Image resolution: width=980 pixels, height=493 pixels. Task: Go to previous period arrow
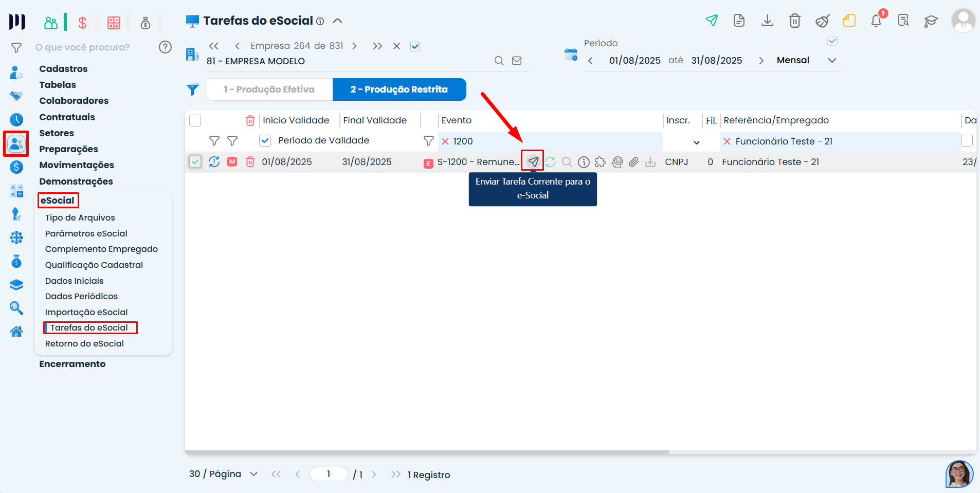590,61
